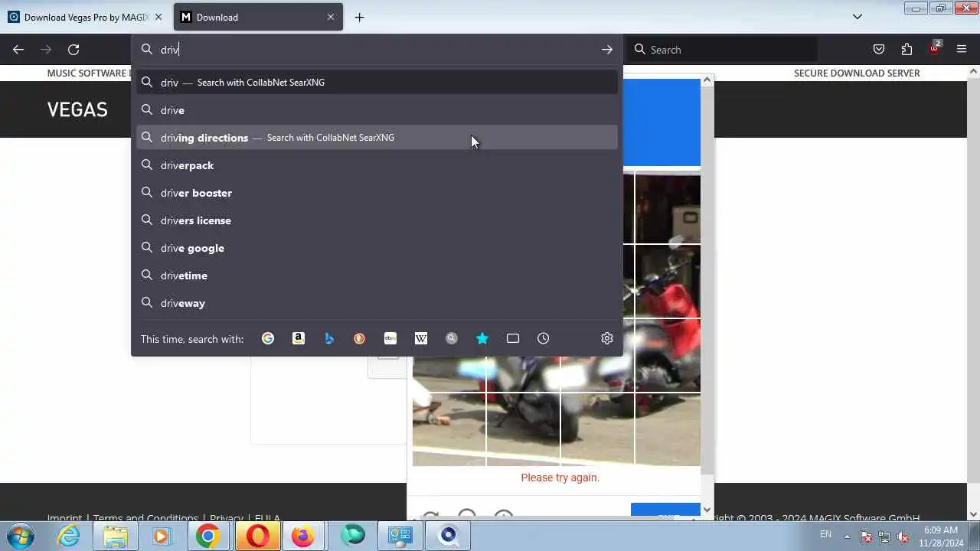Open the media player taskbar icon

(x=162, y=536)
